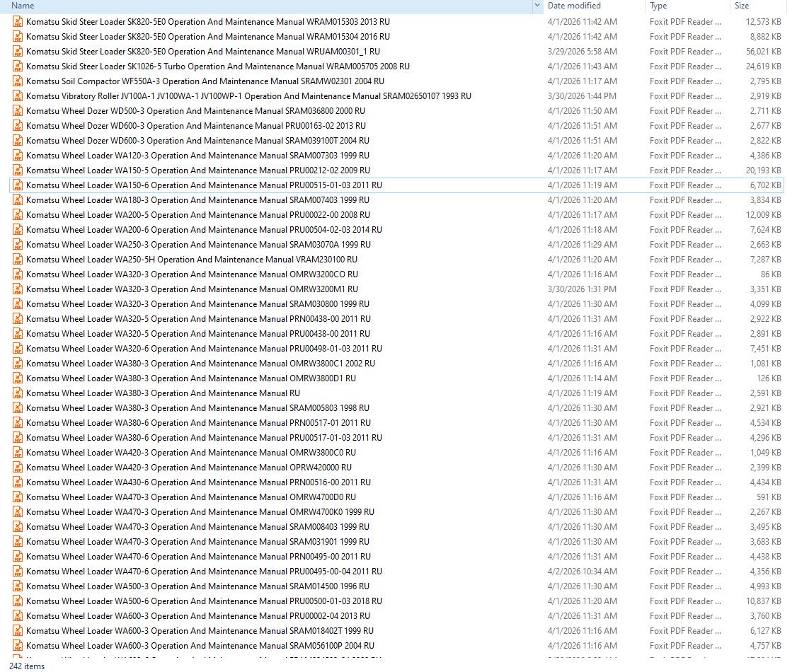
Task: Click PDF icon of Wheel Dozer WD500-3 manual
Action: click(x=18, y=111)
